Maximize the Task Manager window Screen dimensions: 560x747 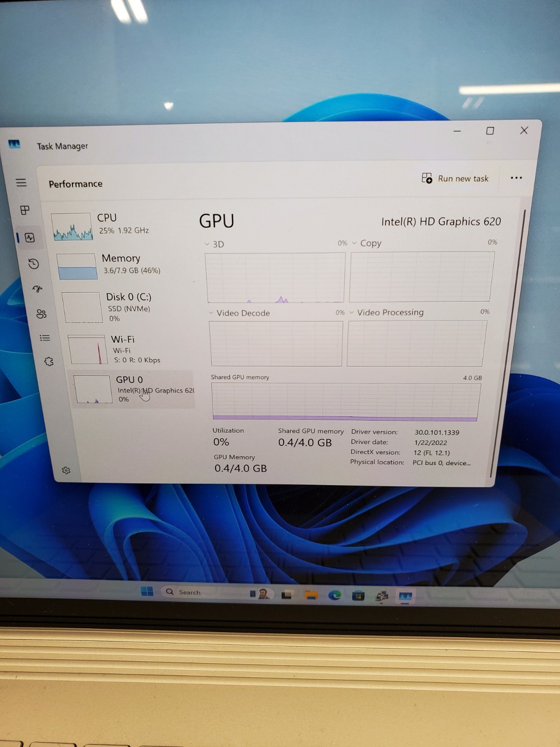click(x=490, y=131)
